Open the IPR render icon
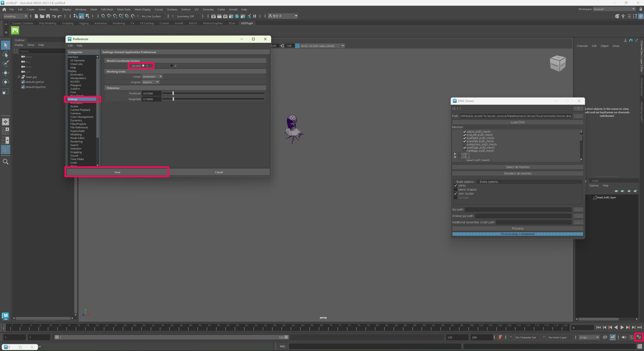The image size is (644, 351). click(225, 16)
